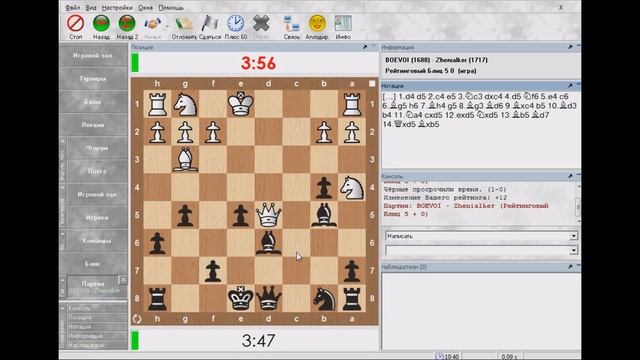
Task: Click the Стоп toolbar icon
Action: coord(76,23)
